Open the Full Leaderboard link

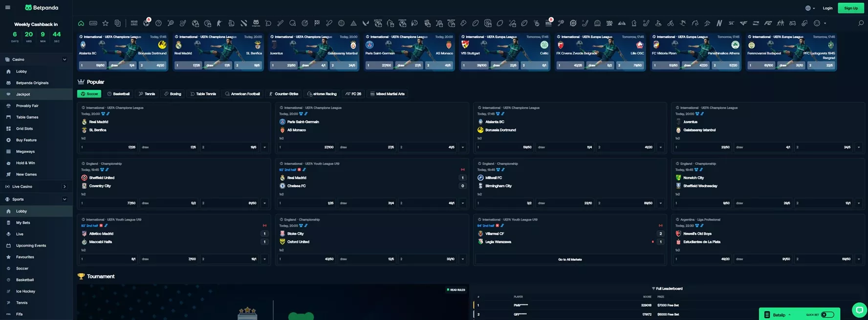tap(667, 289)
